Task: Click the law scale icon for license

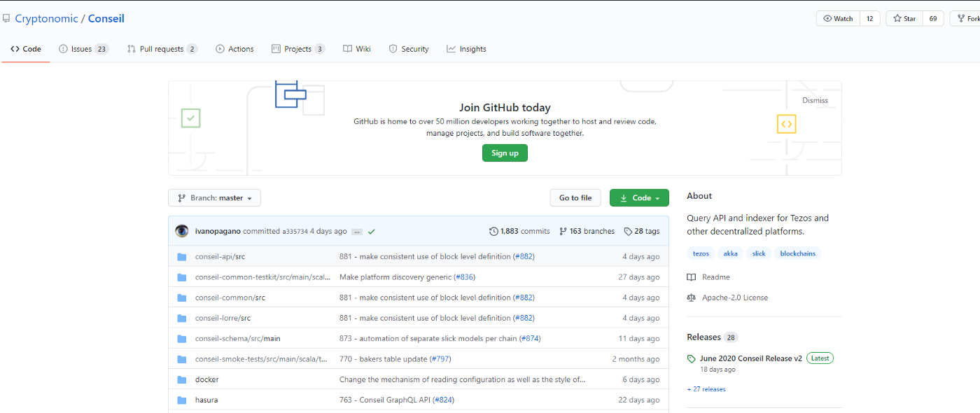Action: [692, 297]
